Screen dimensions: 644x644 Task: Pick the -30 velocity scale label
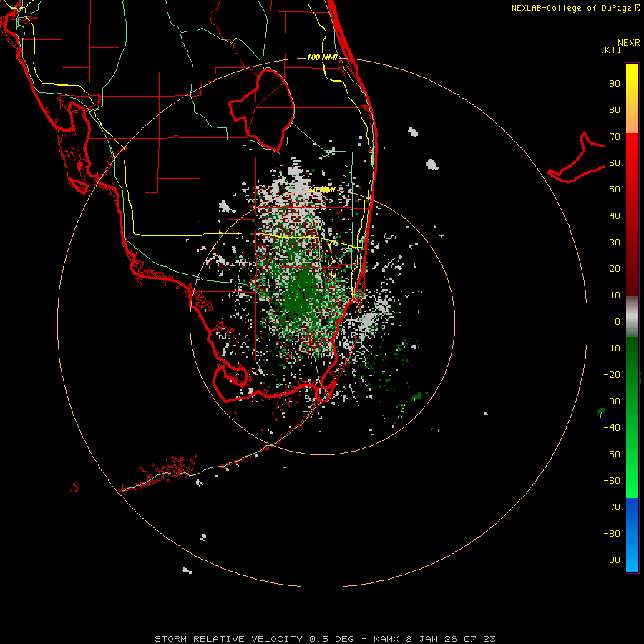click(612, 401)
